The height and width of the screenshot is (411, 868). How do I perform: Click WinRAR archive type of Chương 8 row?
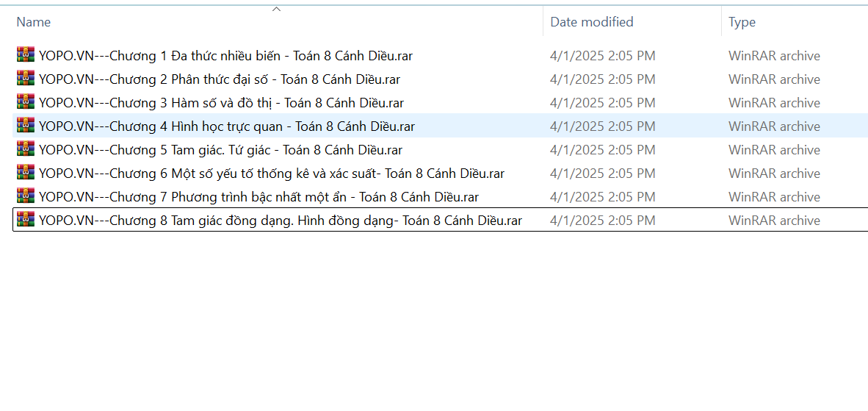point(774,221)
